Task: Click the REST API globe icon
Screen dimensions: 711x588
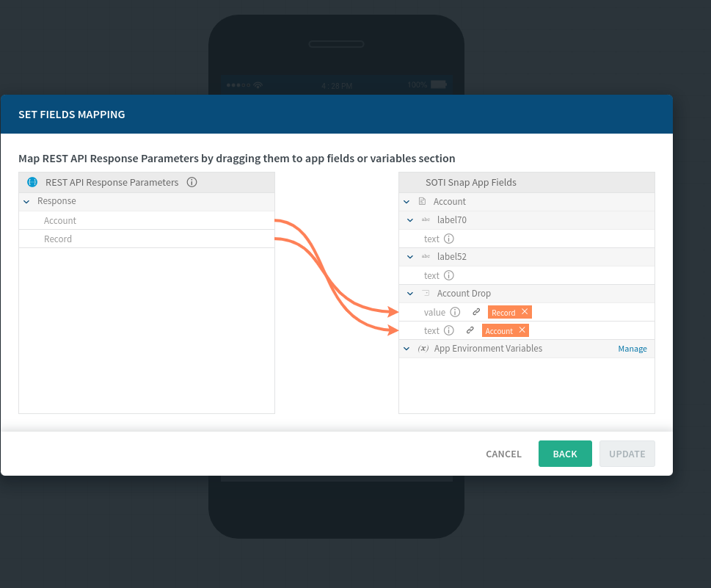Action: point(32,182)
